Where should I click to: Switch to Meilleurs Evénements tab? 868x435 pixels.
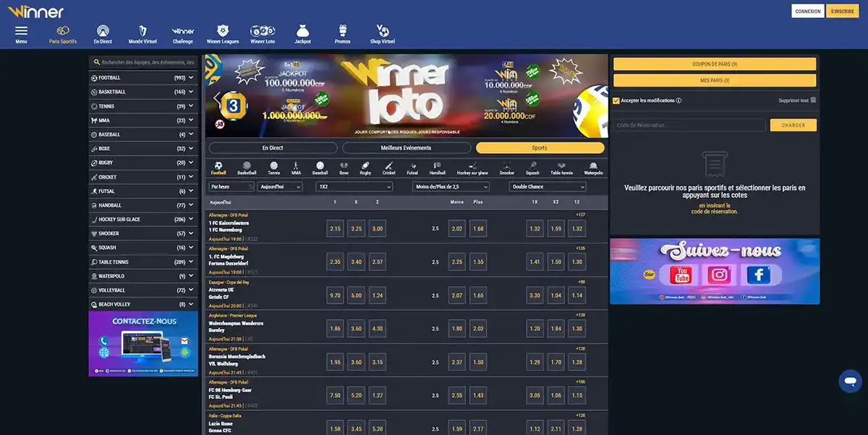click(x=406, y=147)
